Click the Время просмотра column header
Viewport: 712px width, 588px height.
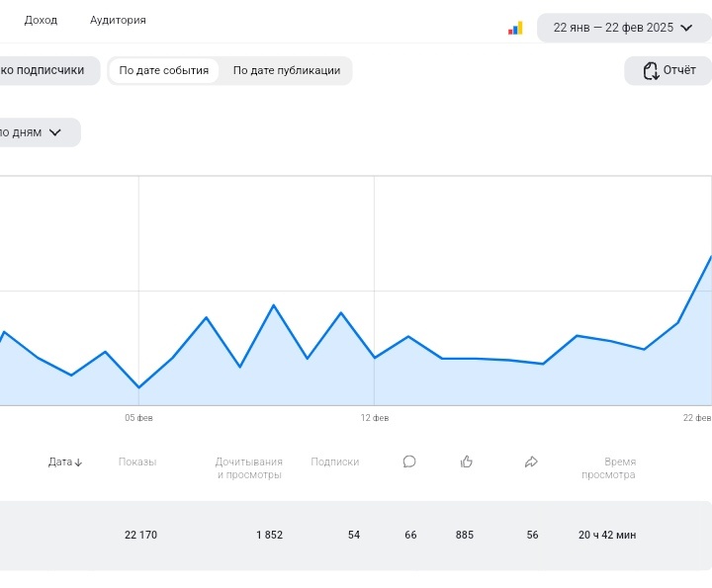[x=608, y=468]
